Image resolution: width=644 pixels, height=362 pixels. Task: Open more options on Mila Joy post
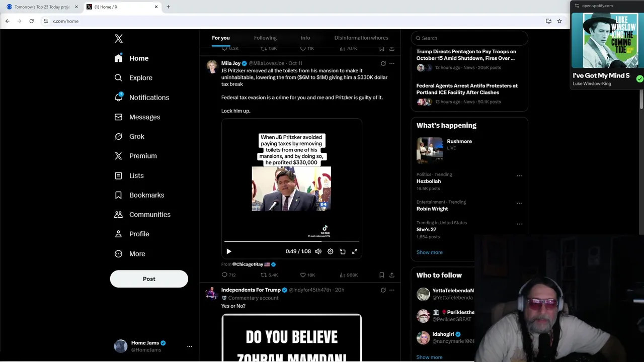[x=392, y=63]
